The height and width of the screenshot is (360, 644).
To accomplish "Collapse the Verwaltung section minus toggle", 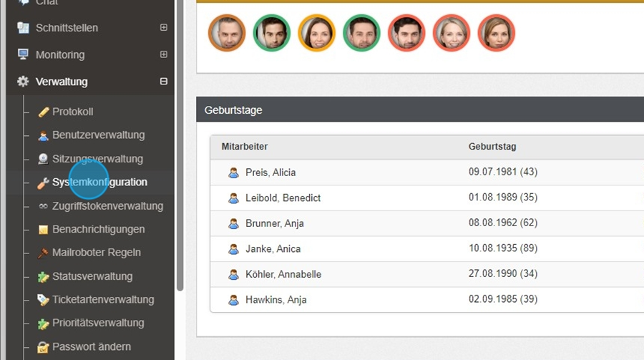I will coord(164,82).
